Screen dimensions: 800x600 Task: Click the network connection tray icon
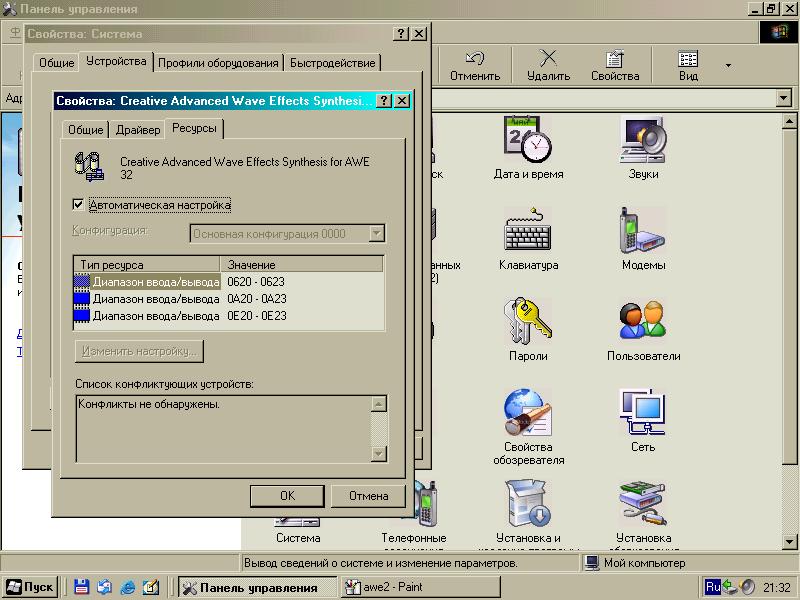coord(730,587)
